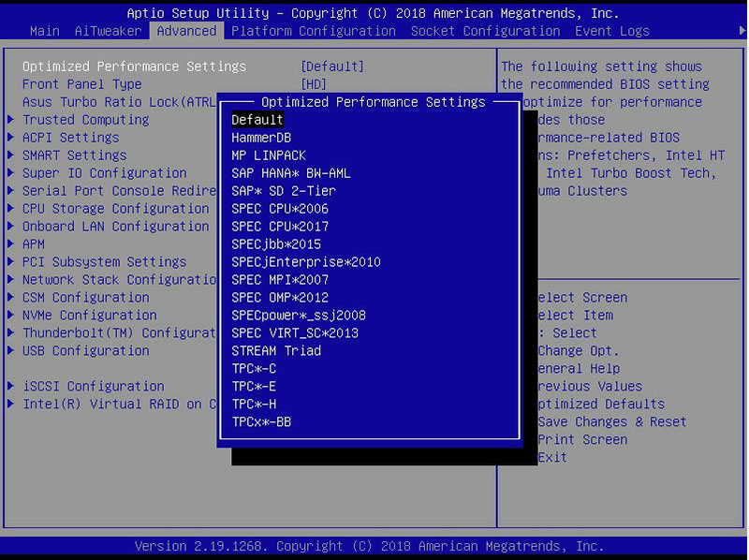Expand the APM submenu
This screenshot has width=749, height=560.
34,244
